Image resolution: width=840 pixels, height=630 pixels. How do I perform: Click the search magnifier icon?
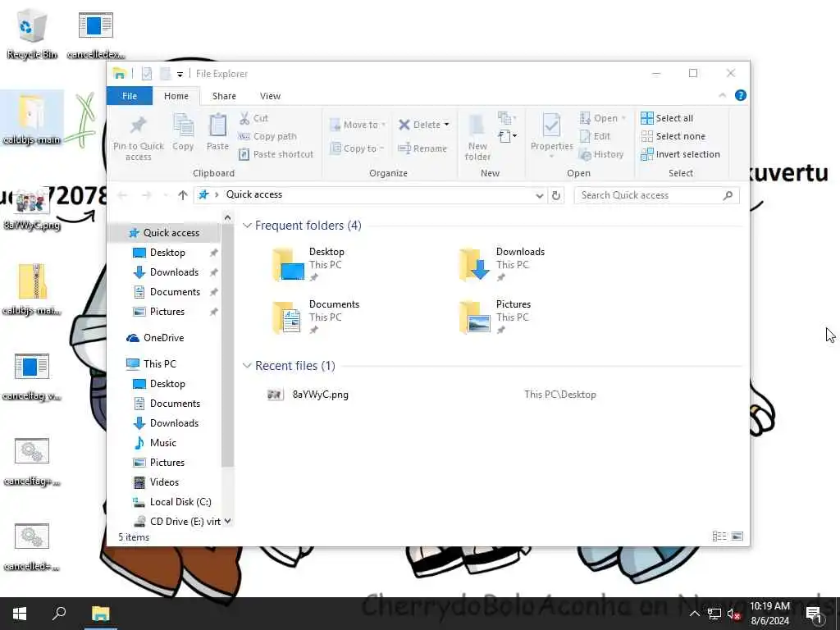point(728,195)
